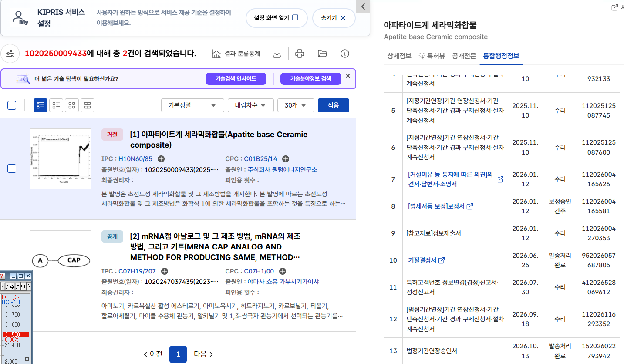Open the 거절결정서 document link
624x364 pixels.
coord(426,260)
